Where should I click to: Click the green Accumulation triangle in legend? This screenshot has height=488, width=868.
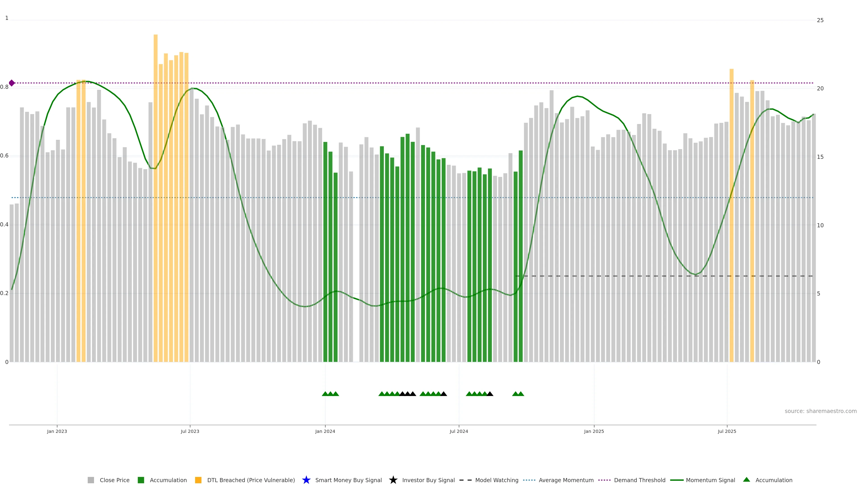click(746, 480)
